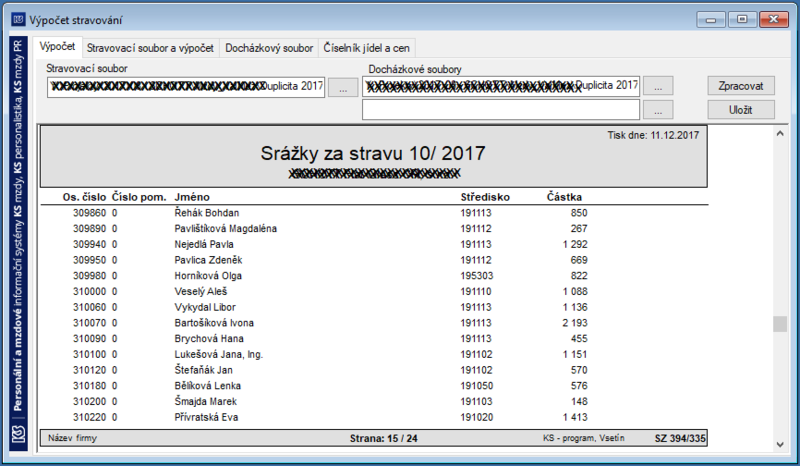Browse for the first Docházkové soubory file
The width and height of the screenshot is (800, 466).
click(x=658, y=86)
